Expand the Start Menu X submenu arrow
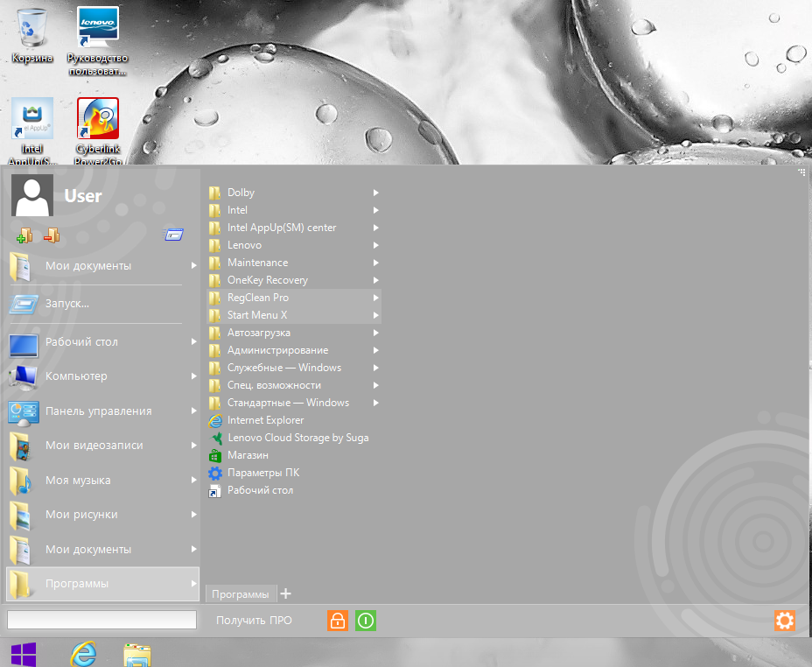This screenshot has width=812, height=667. tap(376, 315)
